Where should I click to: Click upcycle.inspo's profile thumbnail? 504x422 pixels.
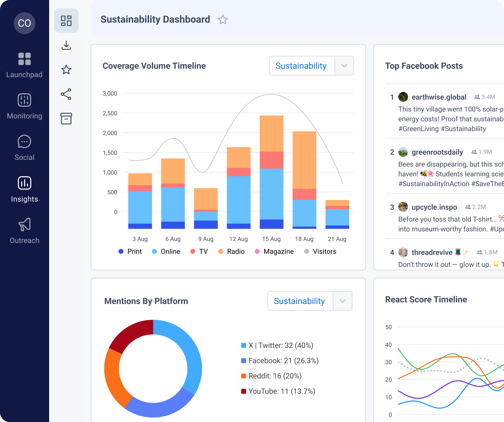pyautogui.click(x=403, y=207)
